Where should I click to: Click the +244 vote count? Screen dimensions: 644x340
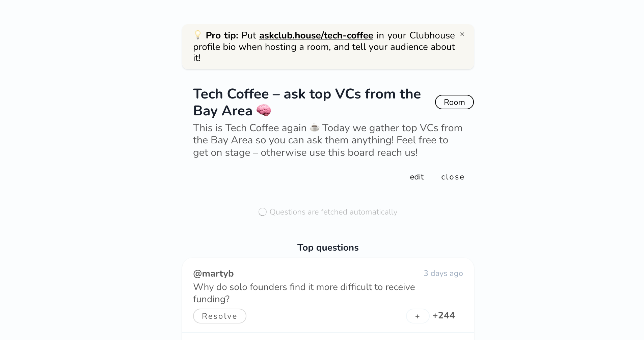pos(443,315)
